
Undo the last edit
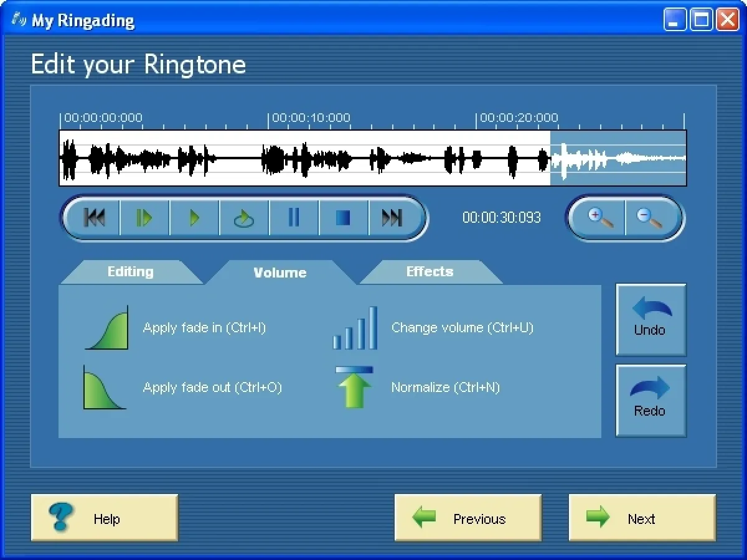tap(651, 319)
